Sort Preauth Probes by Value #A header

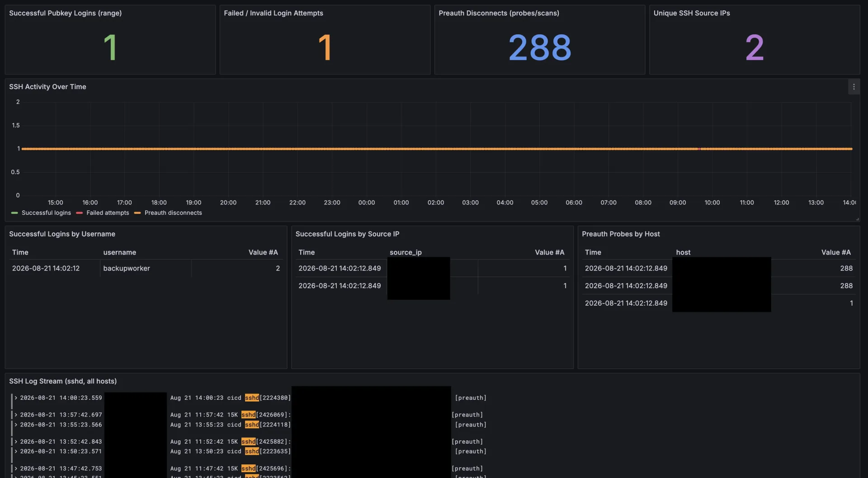tap(836, 252)
